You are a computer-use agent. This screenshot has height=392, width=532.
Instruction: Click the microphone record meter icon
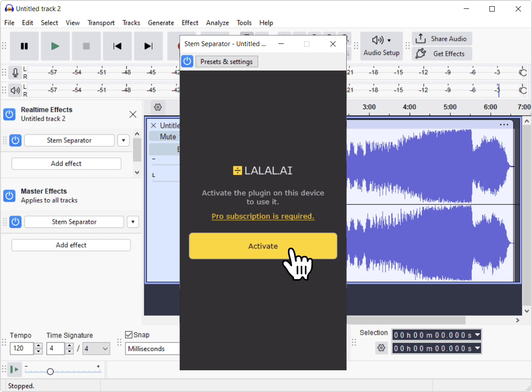16,73
